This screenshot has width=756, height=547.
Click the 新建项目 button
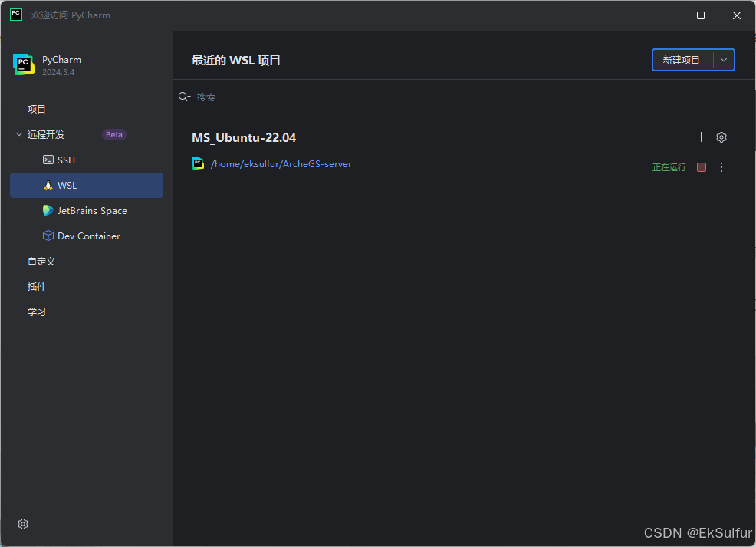click(x=682, y=60)
